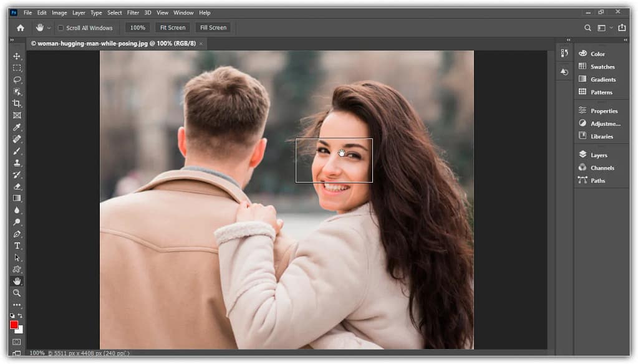Screen dimensions: 638x364
Task: Select the Move tool
Action: point(17,56)
